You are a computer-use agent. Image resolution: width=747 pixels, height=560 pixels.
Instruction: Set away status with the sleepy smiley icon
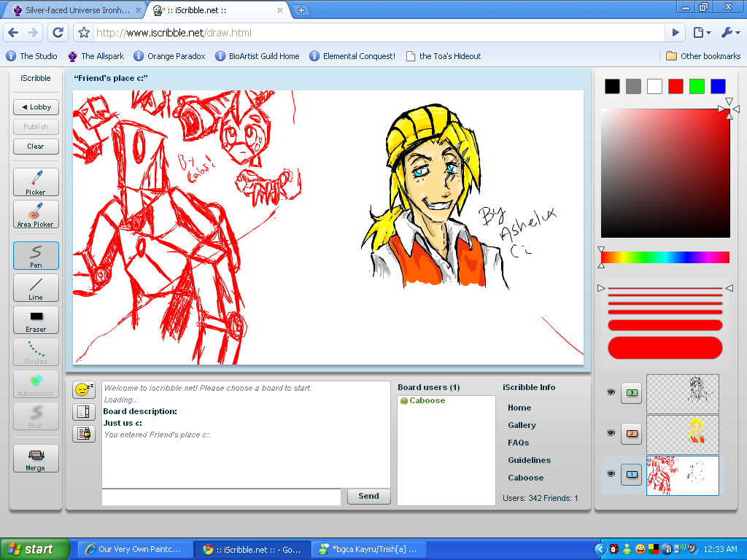[83, 389]
